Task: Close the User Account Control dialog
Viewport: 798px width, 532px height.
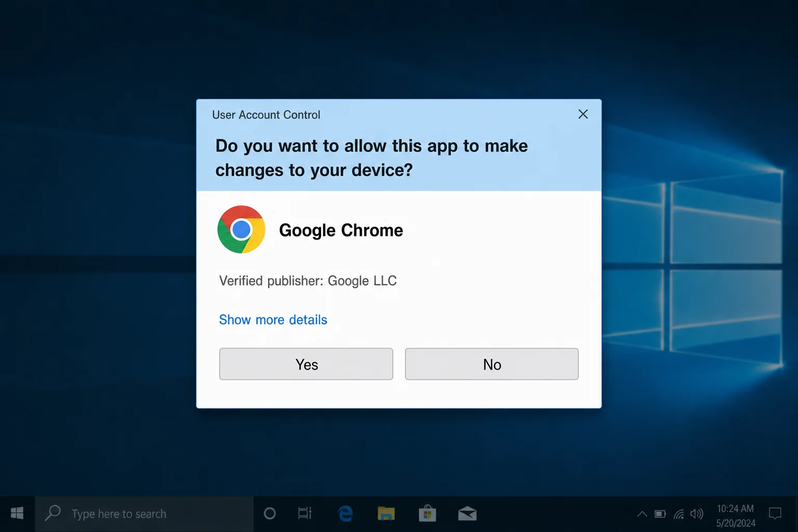Action: click(x=583, y=114)
